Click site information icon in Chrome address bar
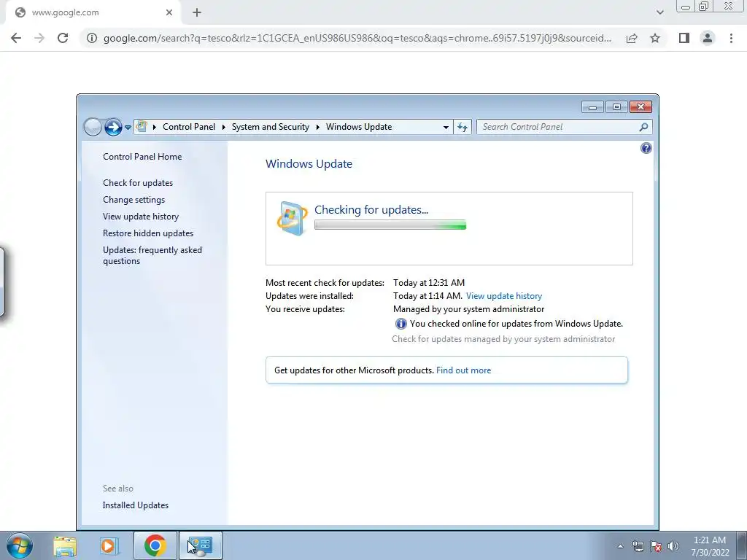 point(92,38)
